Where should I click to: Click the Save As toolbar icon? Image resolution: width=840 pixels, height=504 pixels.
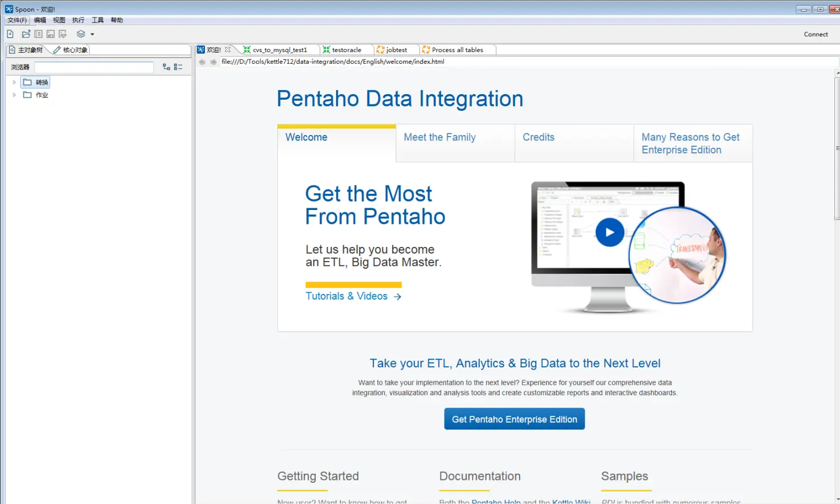pos(63,34)
